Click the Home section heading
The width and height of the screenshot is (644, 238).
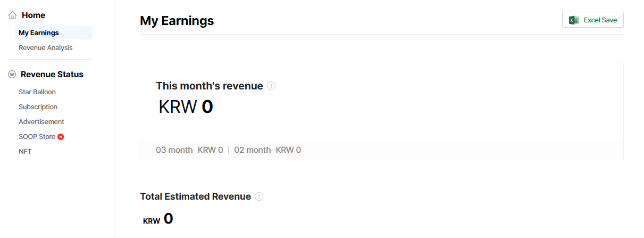[34, 15]
